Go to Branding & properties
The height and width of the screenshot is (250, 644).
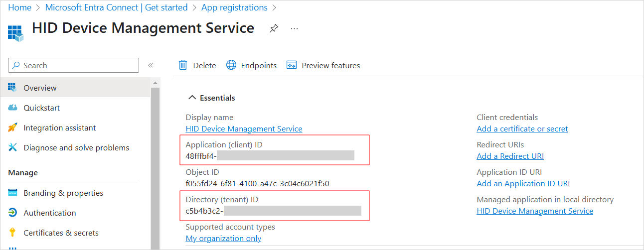click(63, 193)
